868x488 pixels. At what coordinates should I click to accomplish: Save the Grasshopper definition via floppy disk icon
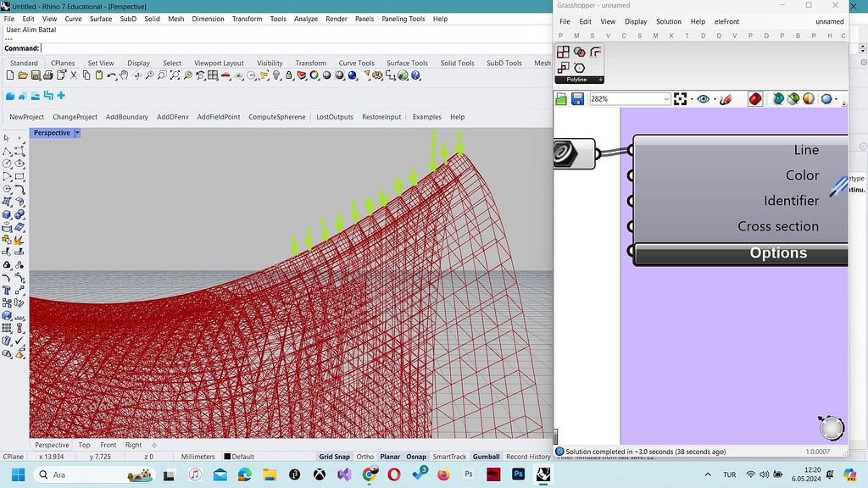[578, 99]
